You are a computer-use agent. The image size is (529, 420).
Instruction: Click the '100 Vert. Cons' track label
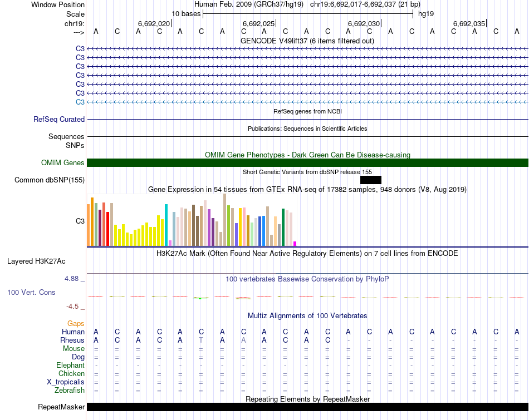point(31,292)
